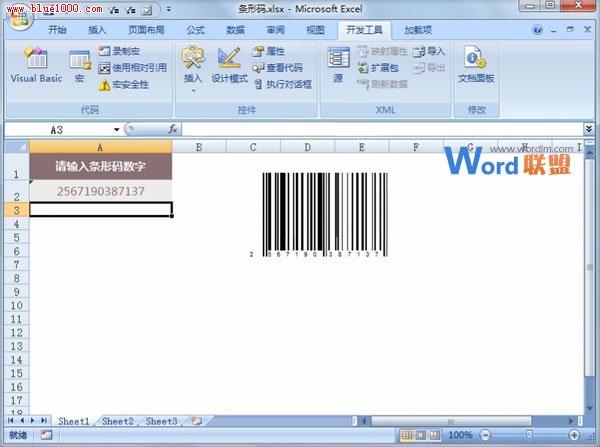Click the Name Box showing A3
Viewport: 600px width, 447px height.
point(57,130)
